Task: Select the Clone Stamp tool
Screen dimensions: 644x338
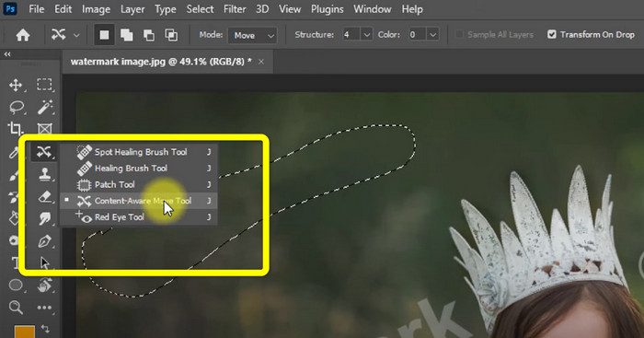Action: click(x=44, y=174)
